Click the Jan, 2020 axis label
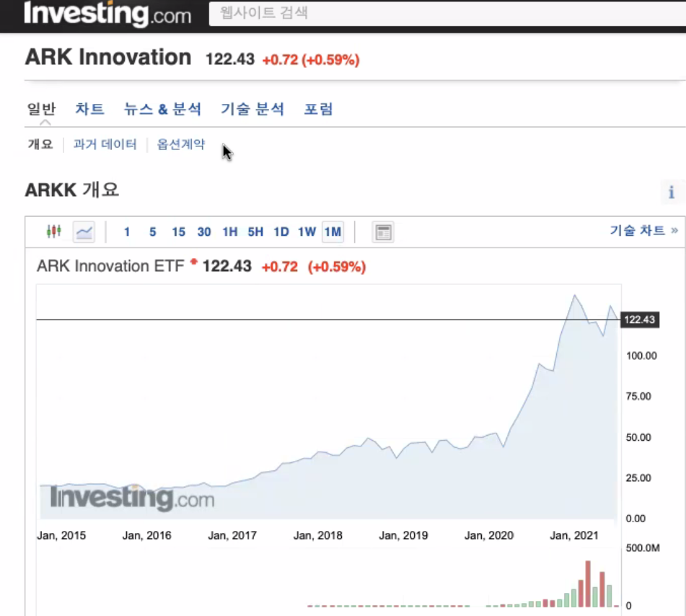Screen dimensions: 686x616 point(488,535)
